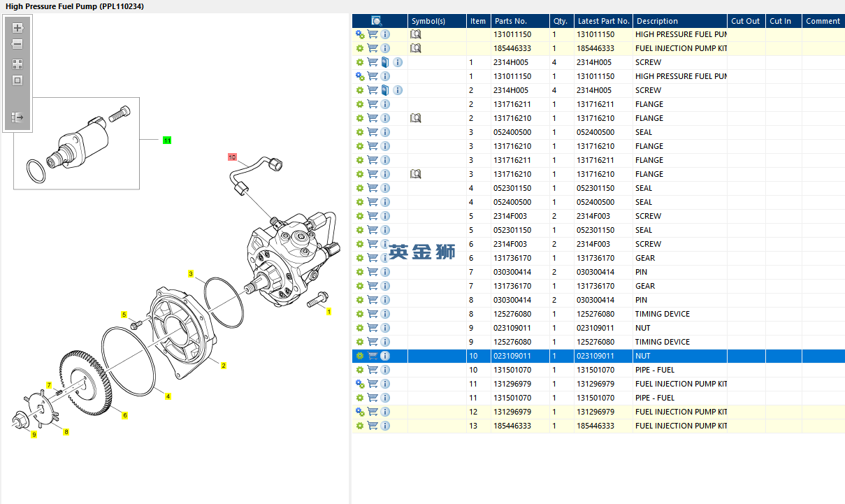
Task: Click the Qty. column header
Action: tap(561, 21)
